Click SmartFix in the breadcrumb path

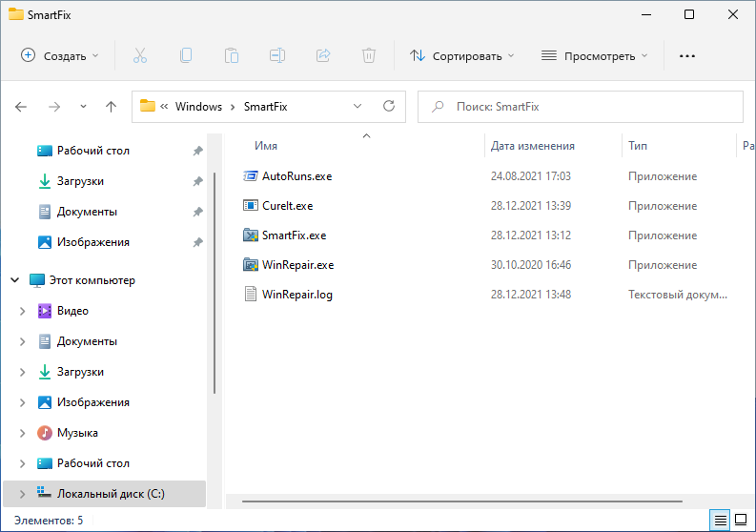point(265,106)
